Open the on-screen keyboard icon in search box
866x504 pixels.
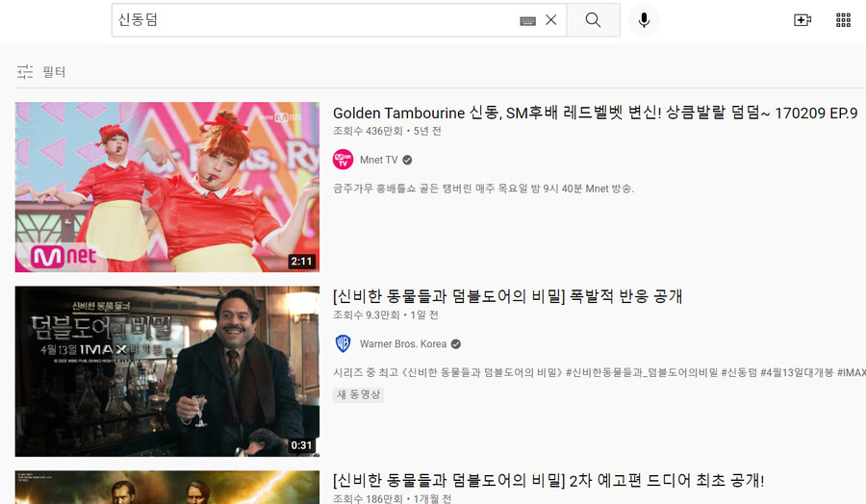[x=527, y=21]
